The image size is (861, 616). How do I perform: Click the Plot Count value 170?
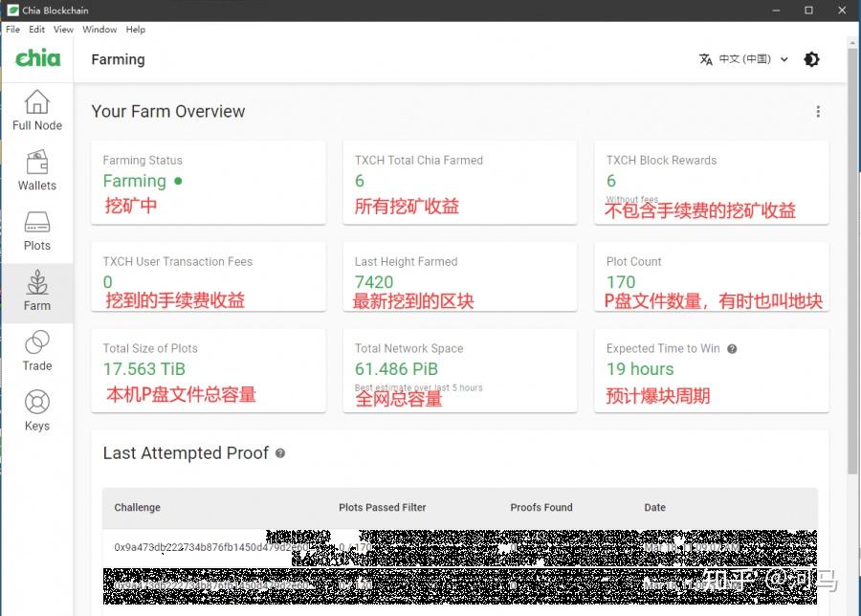tap(621, 281)
